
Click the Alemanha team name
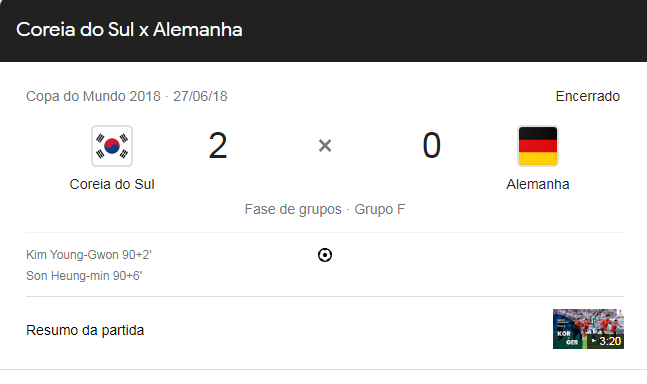(x=538, y=184)
